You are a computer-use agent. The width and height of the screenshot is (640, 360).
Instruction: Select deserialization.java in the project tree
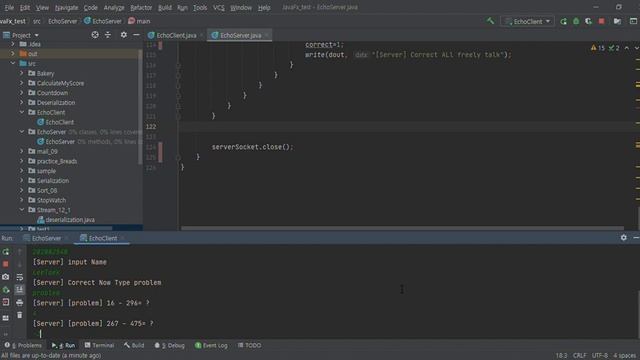(x=66, y=220)
